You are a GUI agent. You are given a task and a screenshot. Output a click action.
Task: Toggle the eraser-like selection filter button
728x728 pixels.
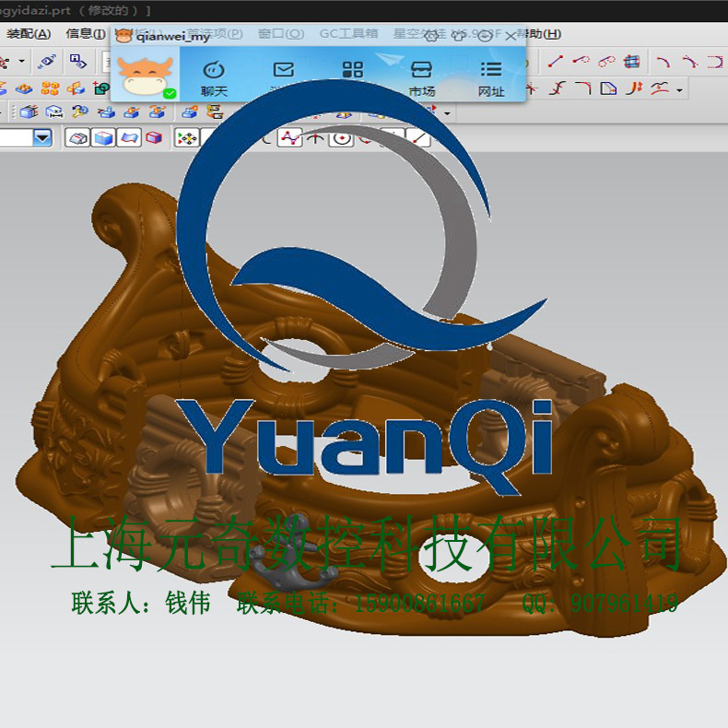[x=77, y=138]
